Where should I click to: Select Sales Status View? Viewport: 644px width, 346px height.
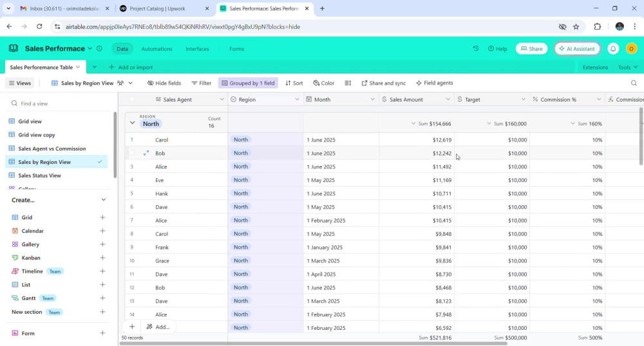pyautogui.click(x=39, y=176)
